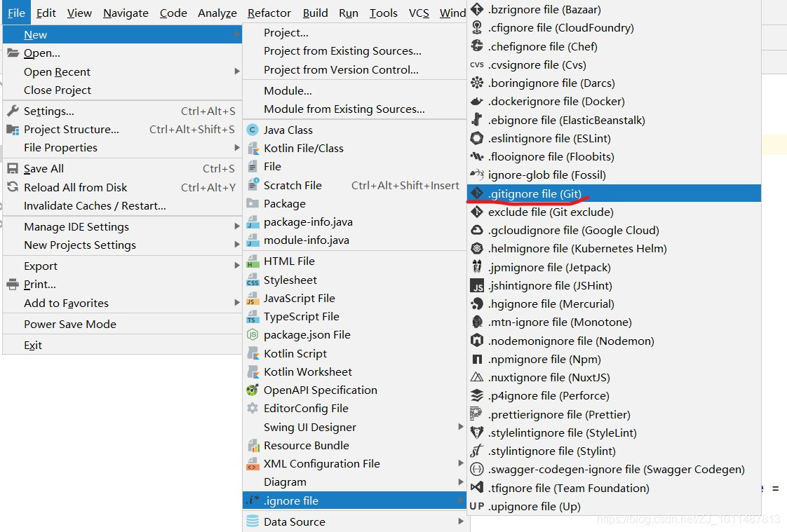Click the Npm .npmignore icon

[476, 359]
